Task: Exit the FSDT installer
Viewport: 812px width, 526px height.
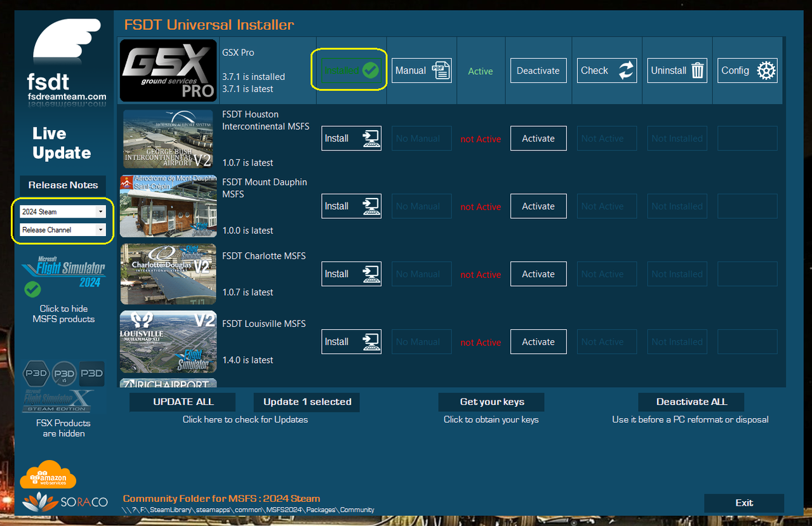Action: (744, 503)
